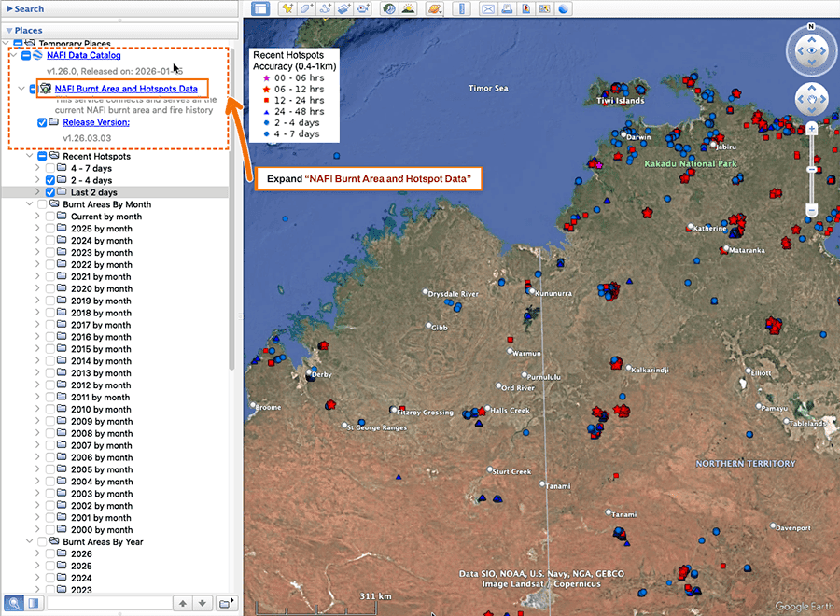Image resolution: width=840 pixels, height=616 pixels.
Task: Click the places filter input field
Action: tap(109, 603)
